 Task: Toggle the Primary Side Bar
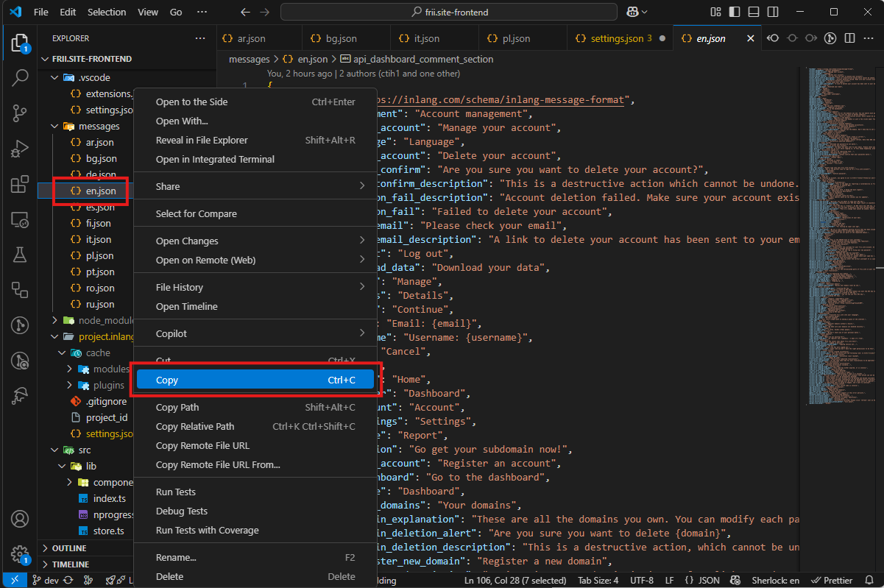coord(733,12)
